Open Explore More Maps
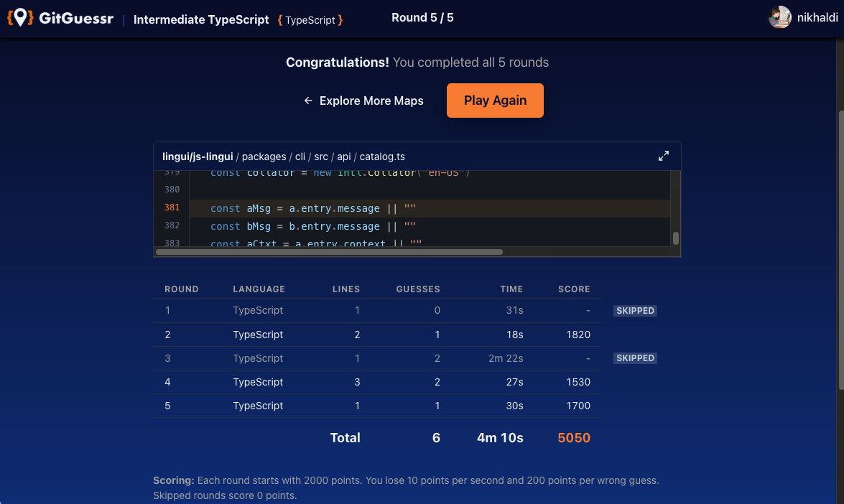 pyautogui.click(x=371, y=101)
